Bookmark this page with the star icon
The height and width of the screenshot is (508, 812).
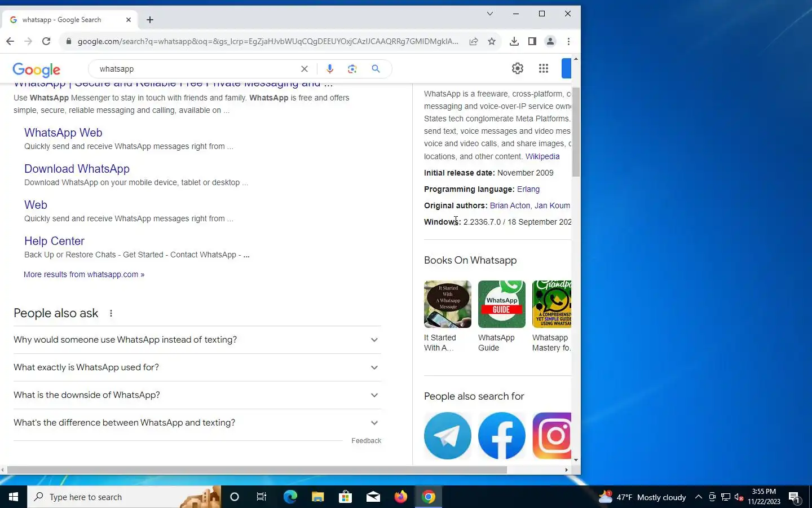pos(492,41)
